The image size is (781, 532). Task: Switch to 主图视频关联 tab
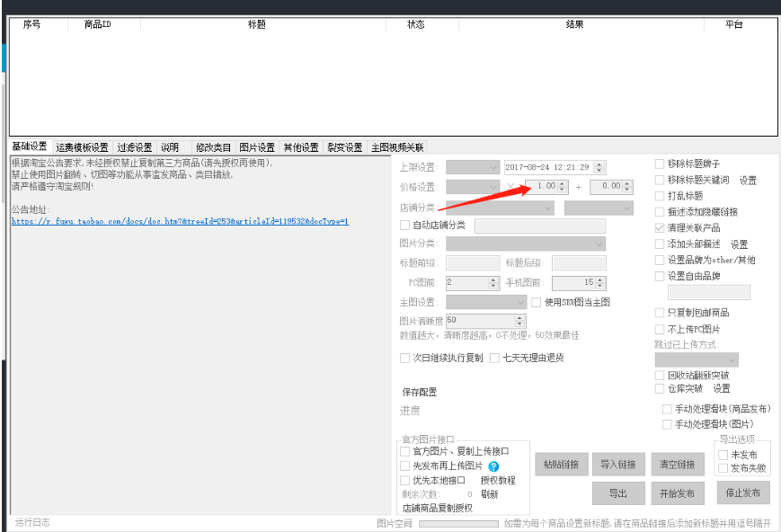(x=397, y=147)
